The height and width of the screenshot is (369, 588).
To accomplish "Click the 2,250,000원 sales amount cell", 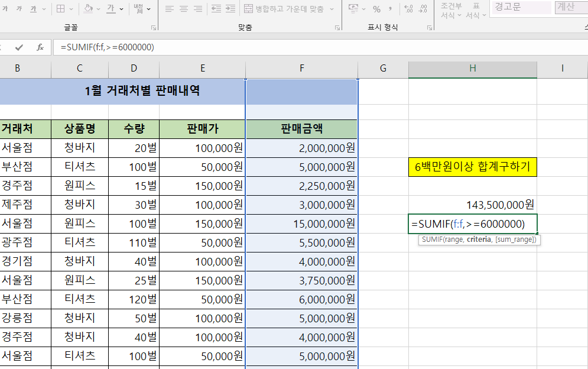I will click(x=302, y=186).
